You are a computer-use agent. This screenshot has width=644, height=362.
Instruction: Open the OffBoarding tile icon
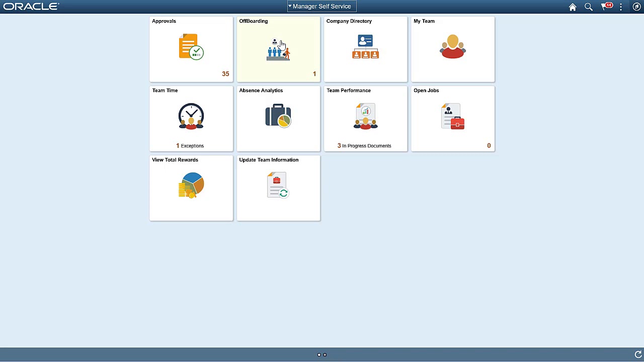[278, 49]
